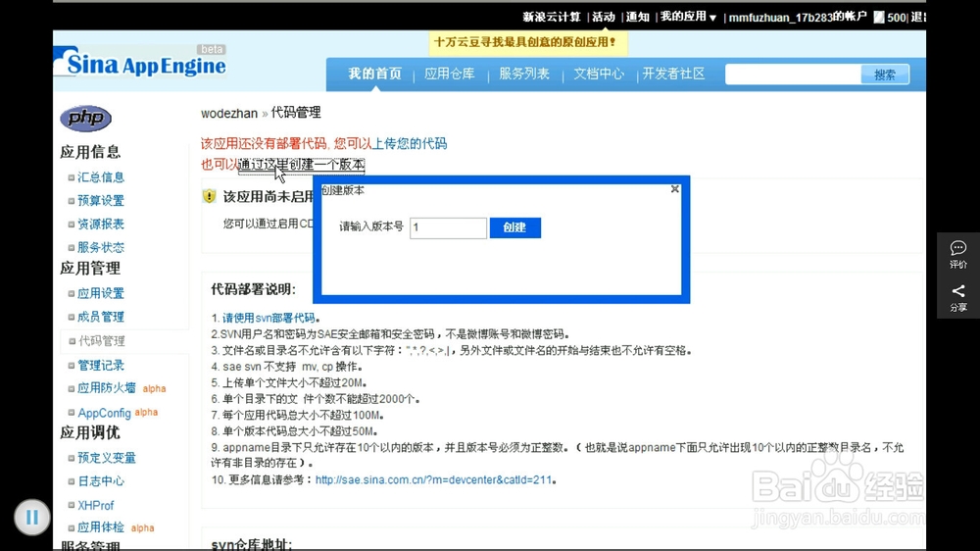The width and height of the screenshot is (980, 551).
Task: Open 成员管理 in sidebar
Action: [101, 317]
